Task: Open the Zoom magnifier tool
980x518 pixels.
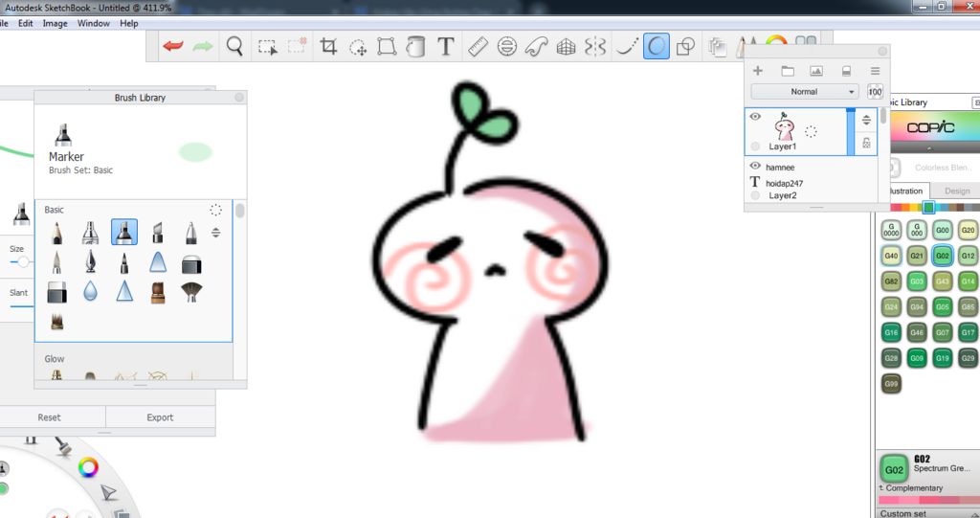Action: pyautogui.click(x=234, y=46)
